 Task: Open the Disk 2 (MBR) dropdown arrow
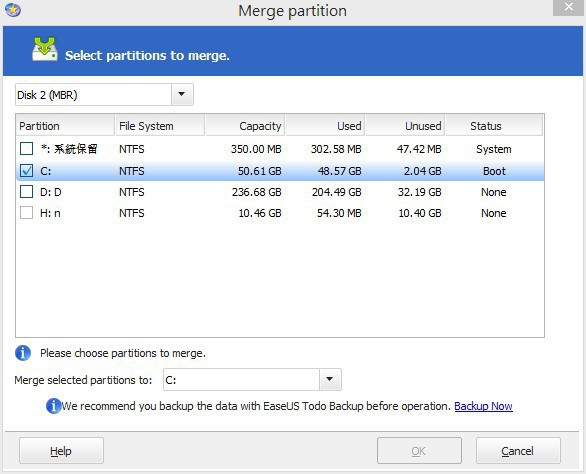[x=182, y=95]
